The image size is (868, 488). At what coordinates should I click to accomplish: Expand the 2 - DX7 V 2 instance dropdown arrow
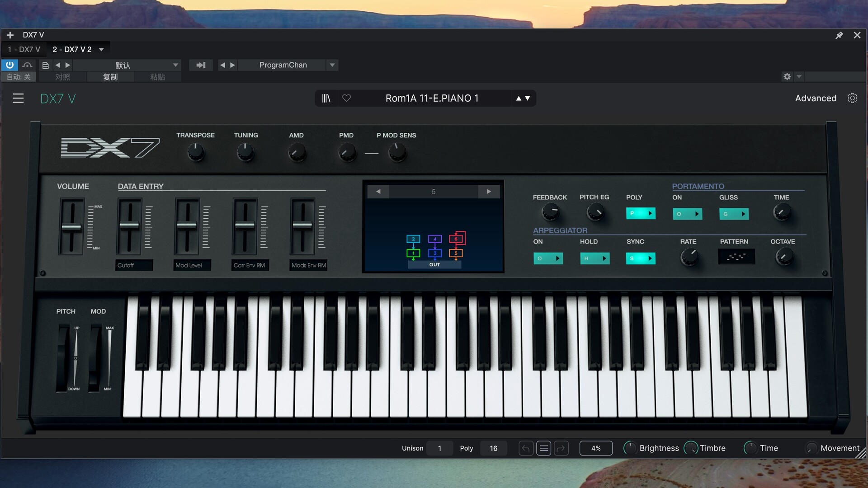click(x=101, y=49)
